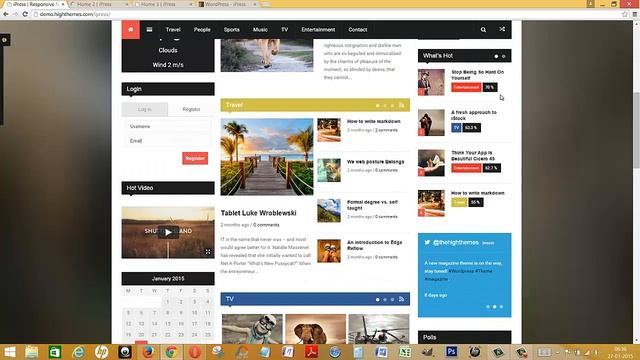Open 'We web posture Belongs' article
This screenshot has height=360, width=640.
[x=376, y=162]
